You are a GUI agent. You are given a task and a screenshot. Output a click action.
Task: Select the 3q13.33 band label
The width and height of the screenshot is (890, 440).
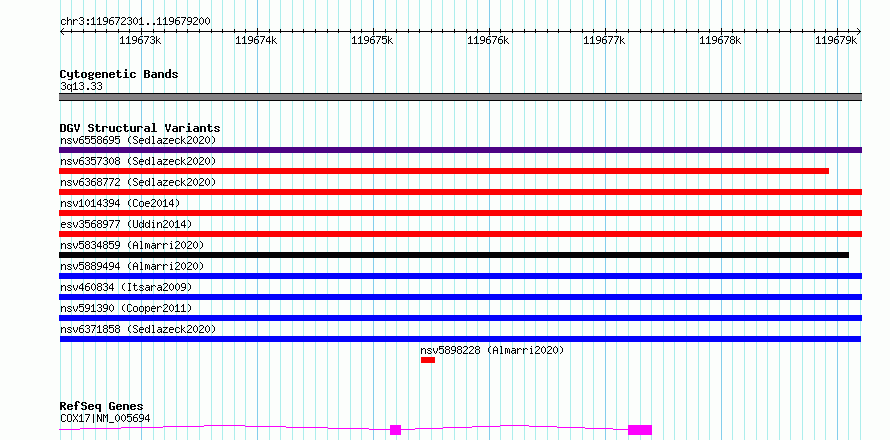[x=81, y=87]
